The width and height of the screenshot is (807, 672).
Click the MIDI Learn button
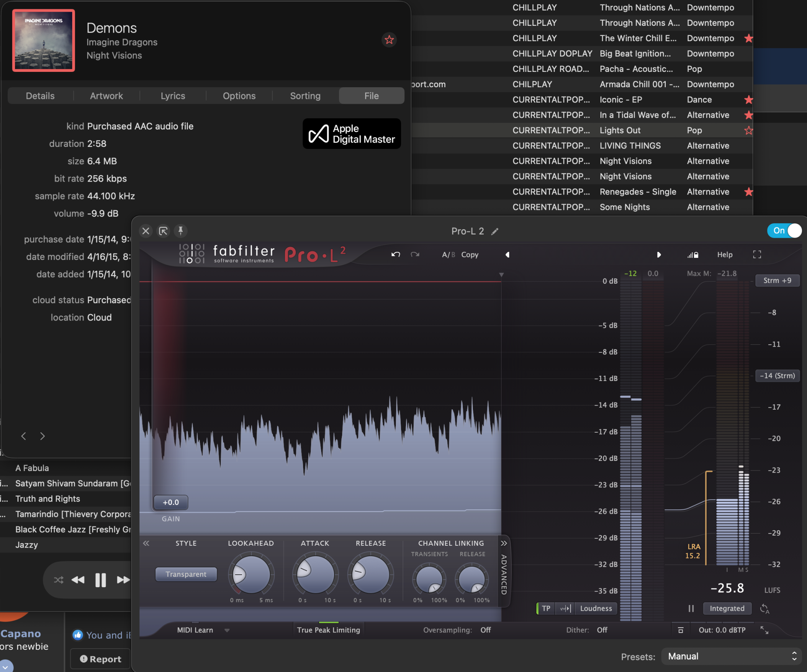(x=195, y=630)
